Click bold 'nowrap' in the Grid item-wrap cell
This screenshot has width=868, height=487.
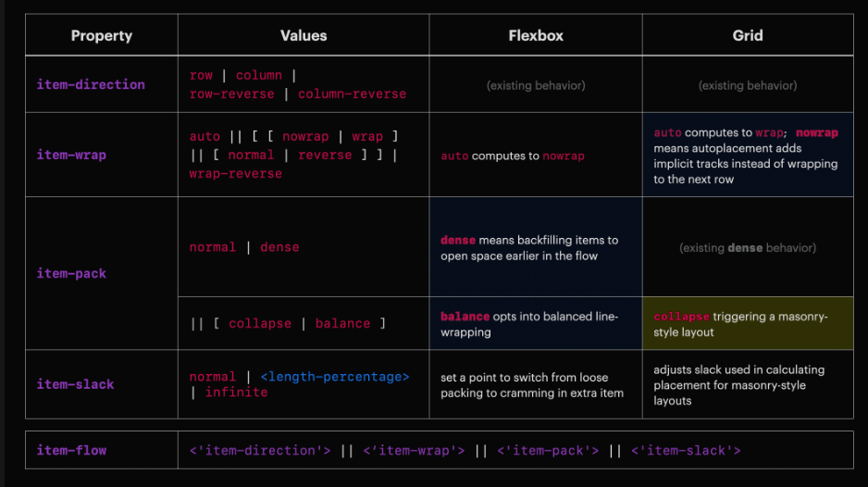tap(816, 132)
